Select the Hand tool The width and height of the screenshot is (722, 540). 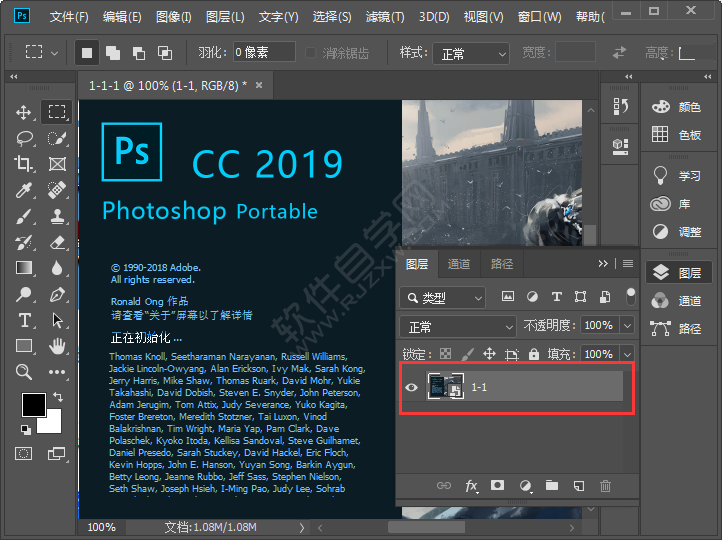click(58, 346)
